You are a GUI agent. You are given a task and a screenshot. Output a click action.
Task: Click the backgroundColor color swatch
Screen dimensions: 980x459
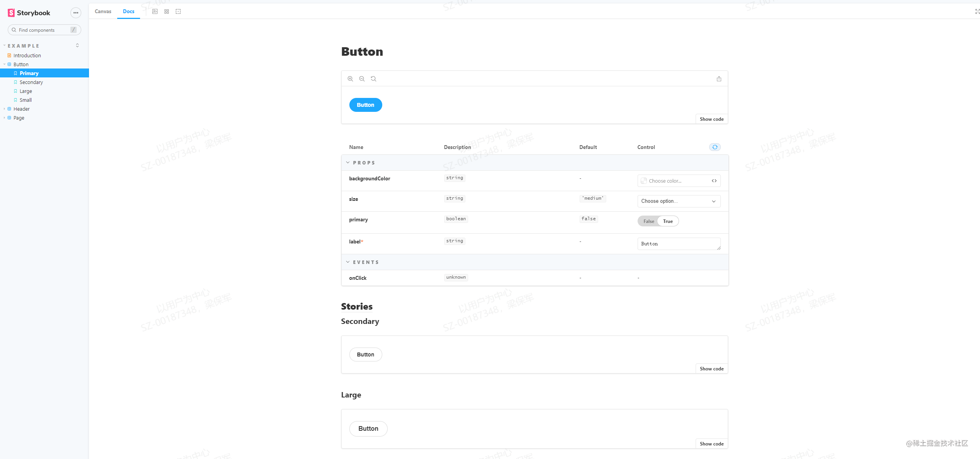(x=644, y=181)
